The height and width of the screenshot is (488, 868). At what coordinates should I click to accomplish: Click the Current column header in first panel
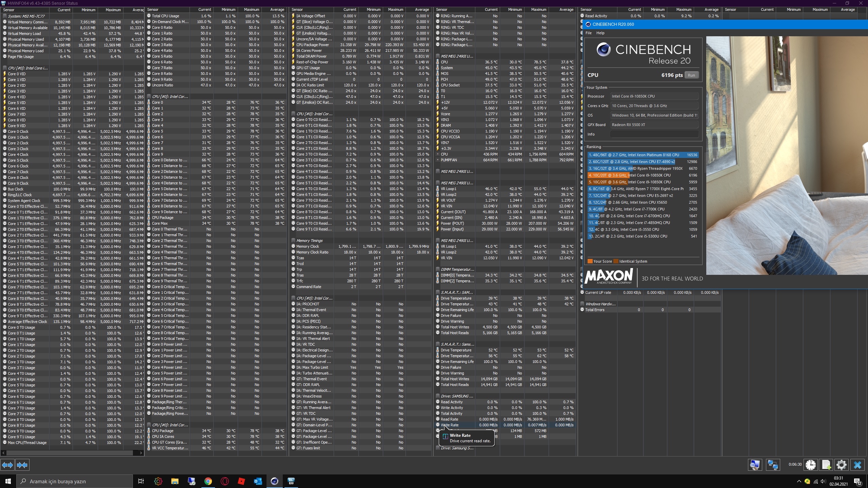(61, 10)
